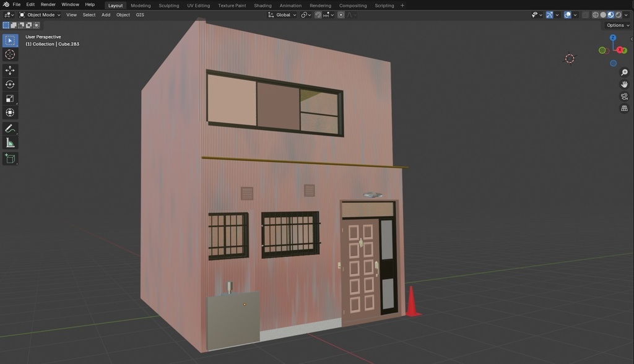Click the zoom viewport magnifier icon
Screen dimensions: 634x364
click(x=624, y=72)
